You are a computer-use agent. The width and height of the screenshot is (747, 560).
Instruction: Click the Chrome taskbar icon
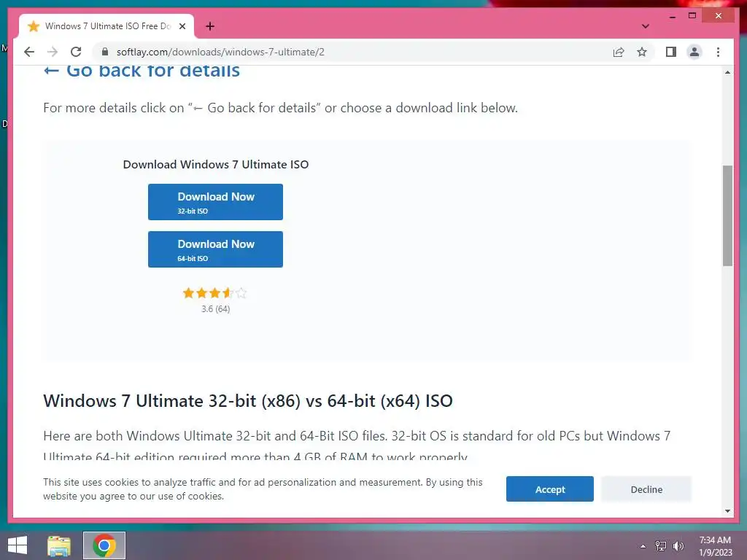click(104, 545)
